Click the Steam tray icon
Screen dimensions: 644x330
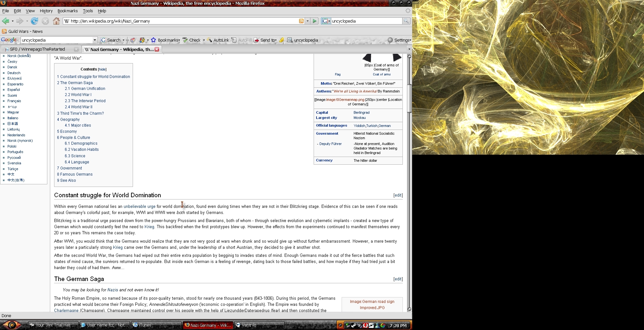[x=354, y=325]
